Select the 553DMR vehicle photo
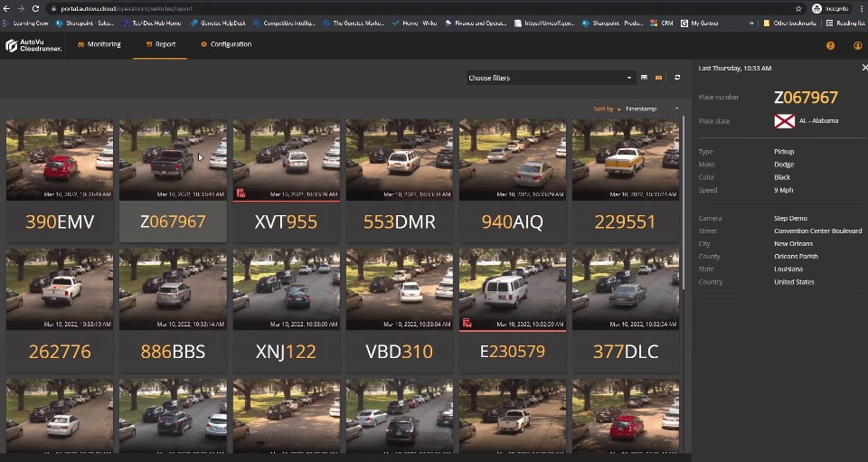Viewport: 868px width, 462px height. tap(399, 160)
